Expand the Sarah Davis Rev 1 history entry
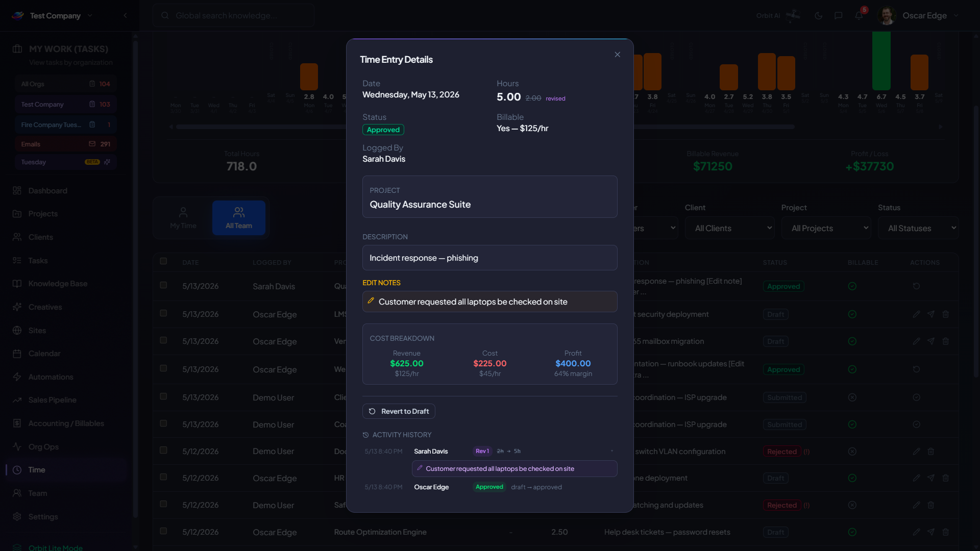 612,451
